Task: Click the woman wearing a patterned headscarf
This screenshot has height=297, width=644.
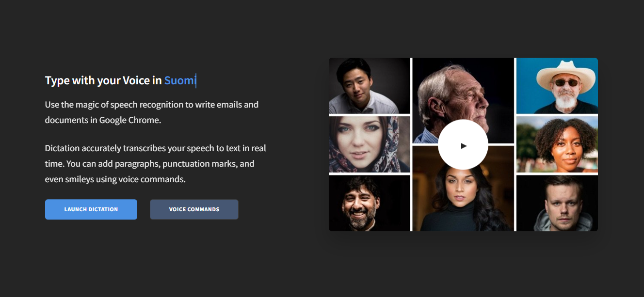Action: click(x=370, y=144)
